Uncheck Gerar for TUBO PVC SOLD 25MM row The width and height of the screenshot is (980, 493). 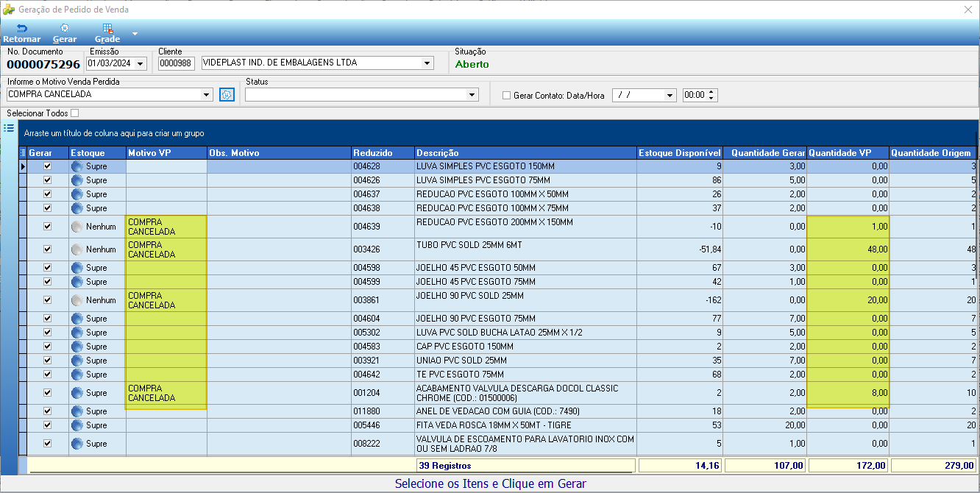[x=48, y=249]
